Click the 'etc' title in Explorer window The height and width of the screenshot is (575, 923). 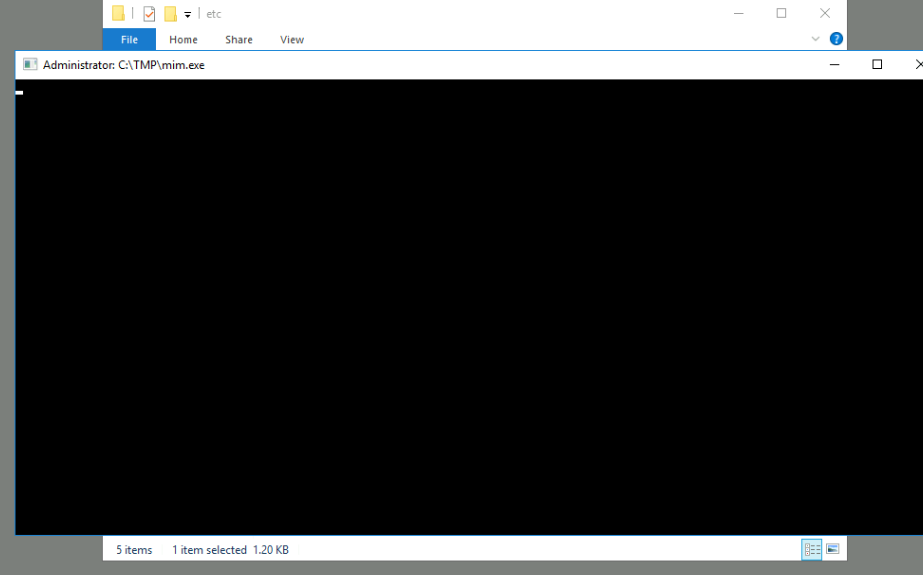[214, 14]
